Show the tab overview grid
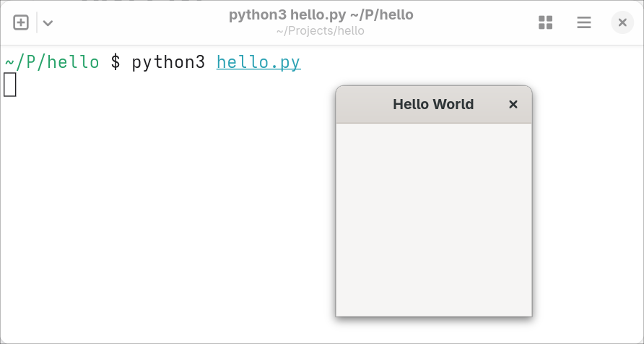 545,22
